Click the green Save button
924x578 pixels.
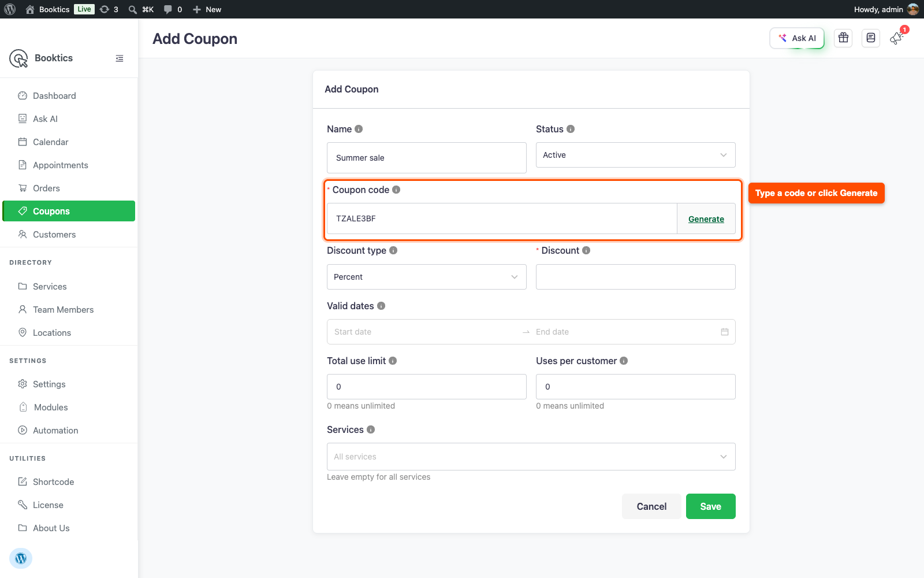pyautogui.click(x=711, y=506)
